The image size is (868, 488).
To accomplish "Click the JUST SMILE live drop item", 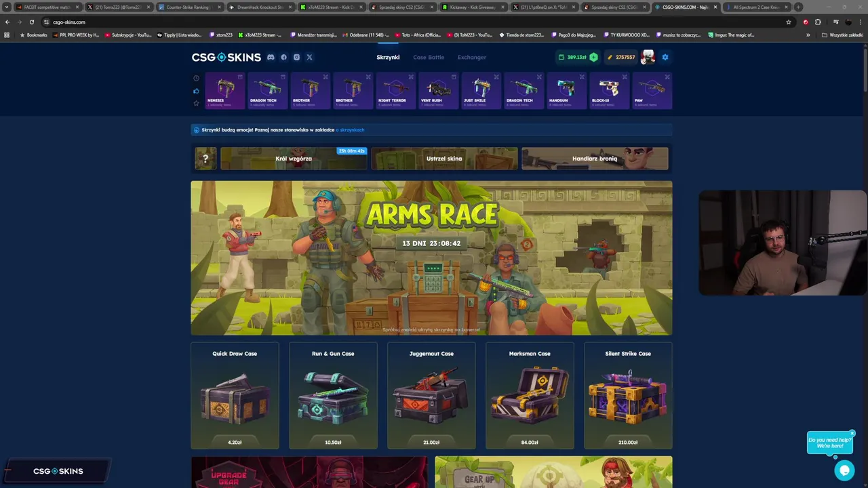I will 481,90.
